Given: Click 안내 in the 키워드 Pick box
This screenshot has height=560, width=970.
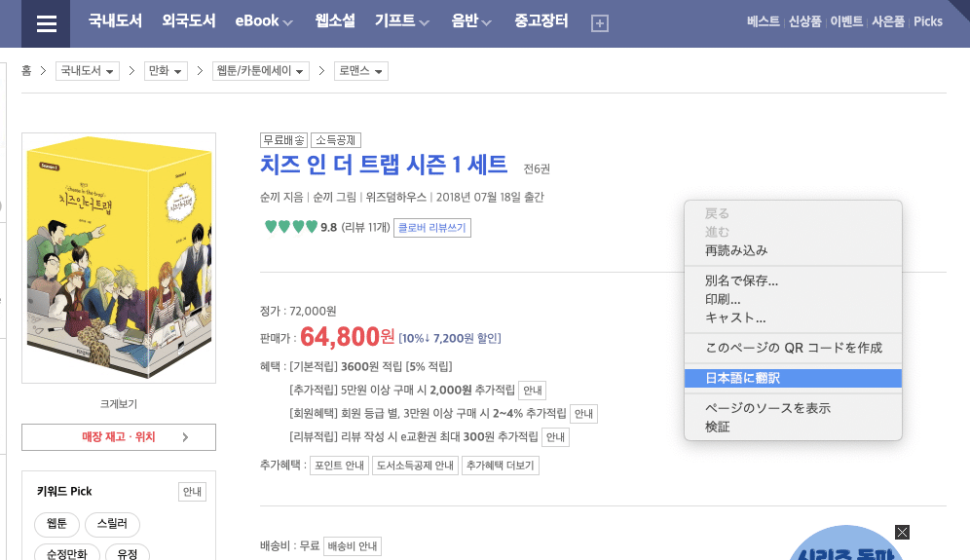Looking at the screenshot, I should (192, 492).
